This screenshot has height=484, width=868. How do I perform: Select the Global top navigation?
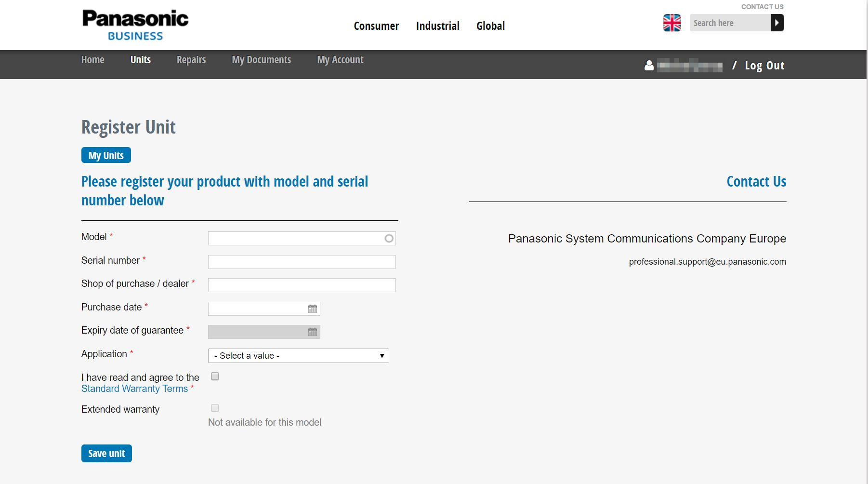[x=490, y=26]
